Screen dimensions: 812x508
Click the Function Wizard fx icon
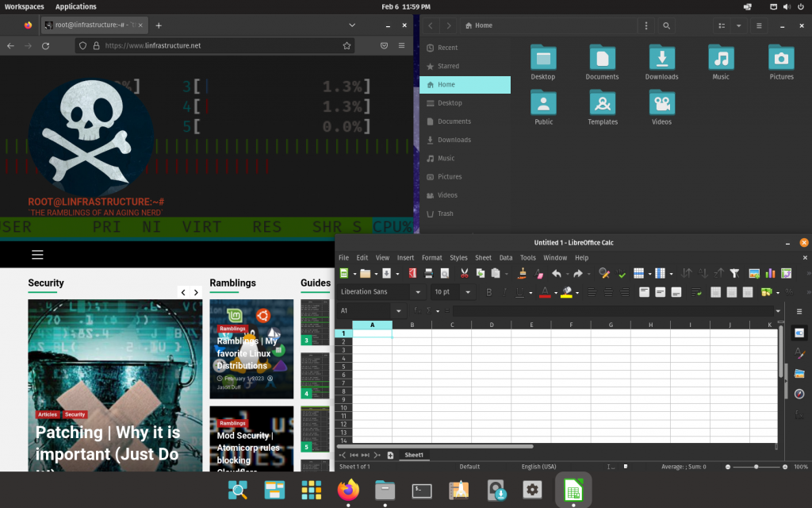point(417,310)
